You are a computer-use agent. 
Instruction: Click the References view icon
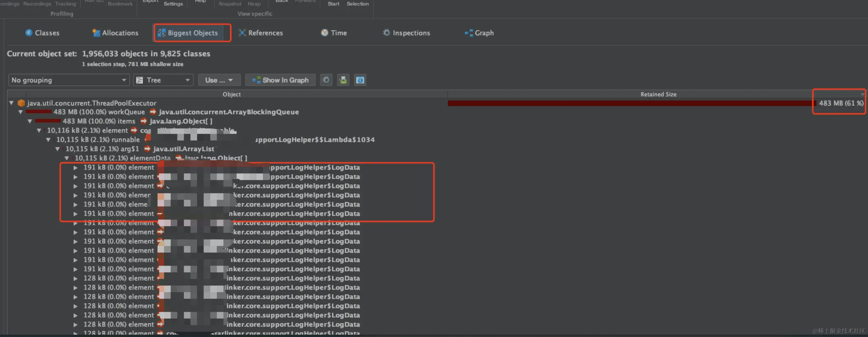(x=242, y=33)
